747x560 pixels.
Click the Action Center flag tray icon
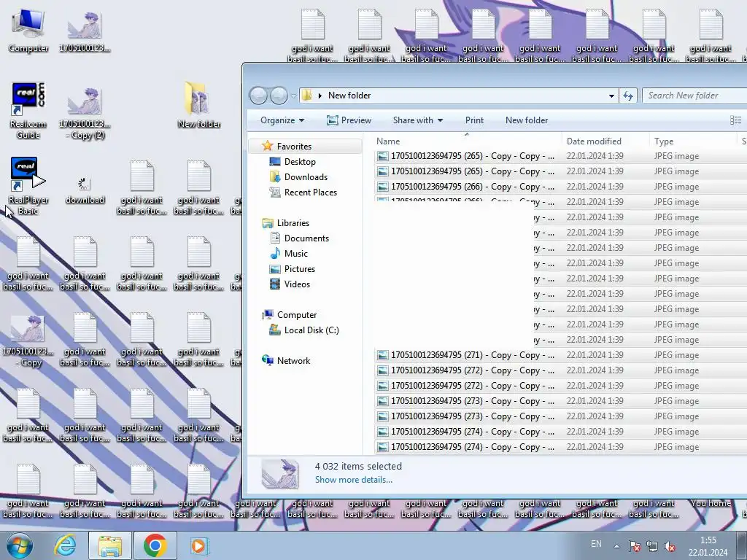[x=634, y=546]
